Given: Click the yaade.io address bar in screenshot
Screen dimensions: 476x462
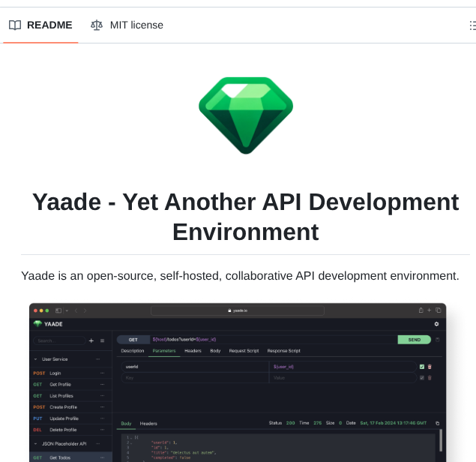Looking at the screenshot, I should click(238, 310).
